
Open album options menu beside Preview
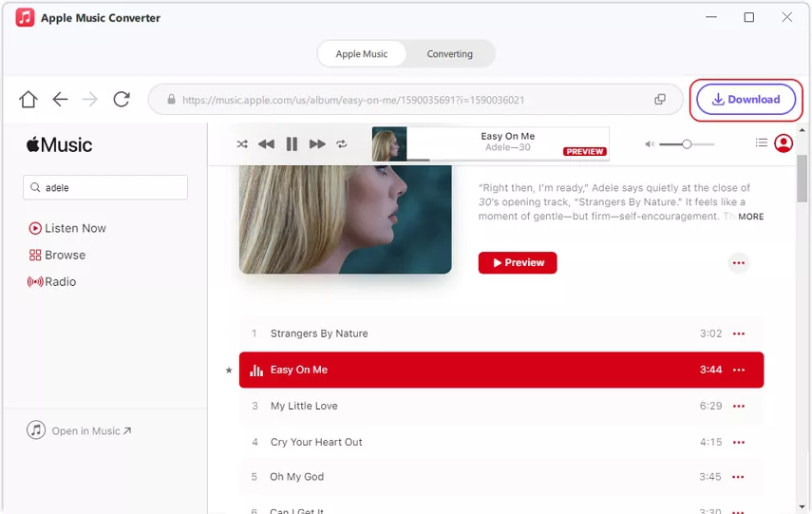739,263
